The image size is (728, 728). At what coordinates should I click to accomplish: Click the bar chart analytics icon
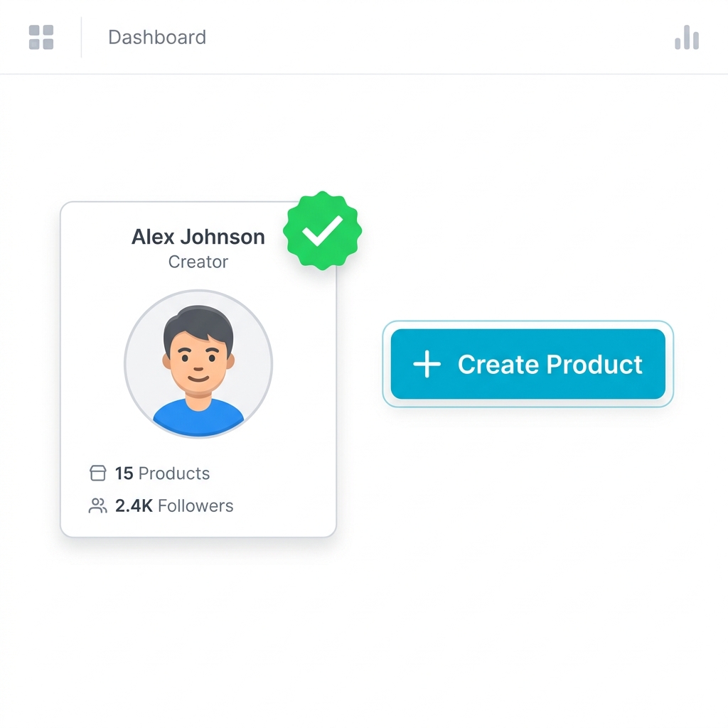pos(687,37)
